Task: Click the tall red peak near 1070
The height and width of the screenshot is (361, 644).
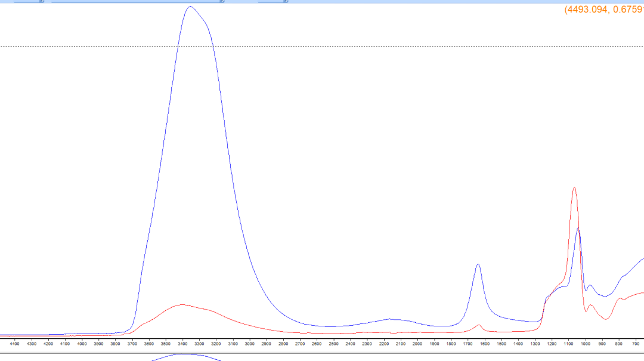Action: [574, 188]
